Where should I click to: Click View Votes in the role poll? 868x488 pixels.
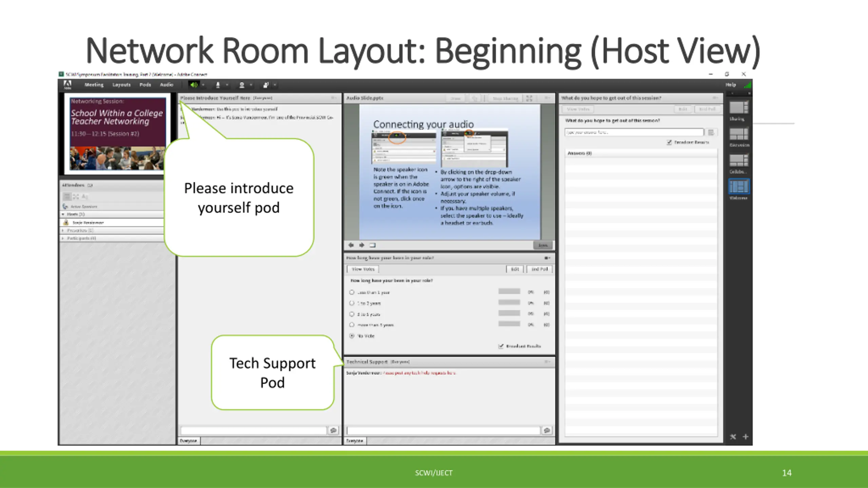[x=363, y=269]
